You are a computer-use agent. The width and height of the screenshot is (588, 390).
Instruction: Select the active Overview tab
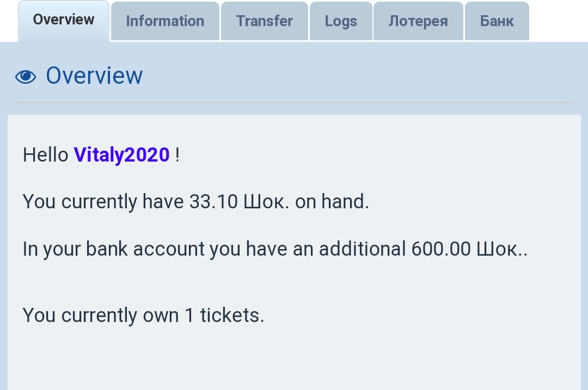[64, 20]
